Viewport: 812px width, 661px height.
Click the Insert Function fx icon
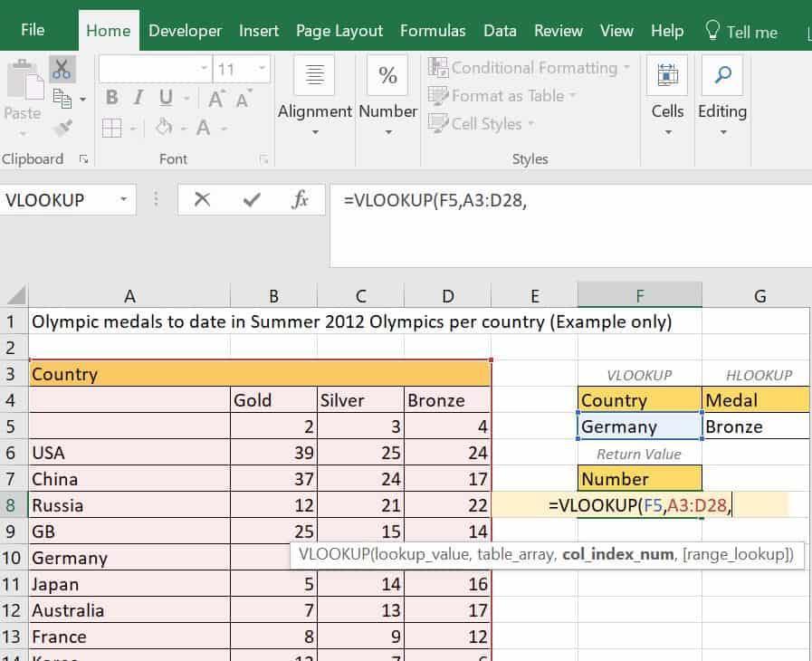click(x=300, y=199)
